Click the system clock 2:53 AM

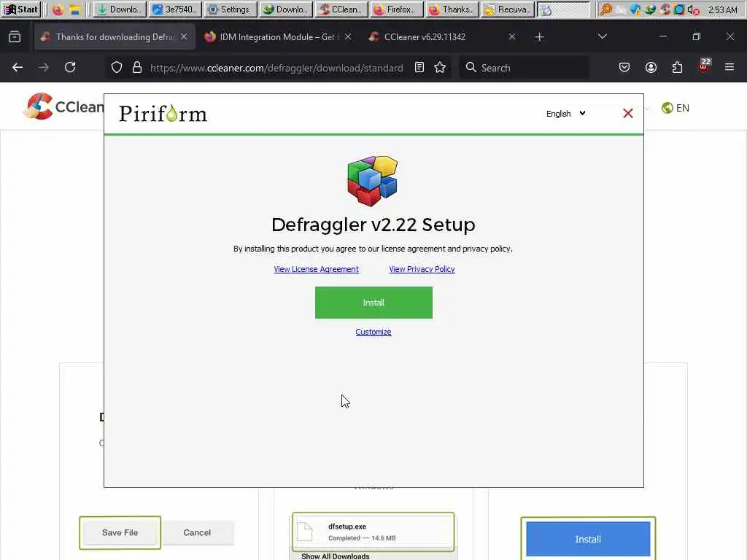point(723,9)
